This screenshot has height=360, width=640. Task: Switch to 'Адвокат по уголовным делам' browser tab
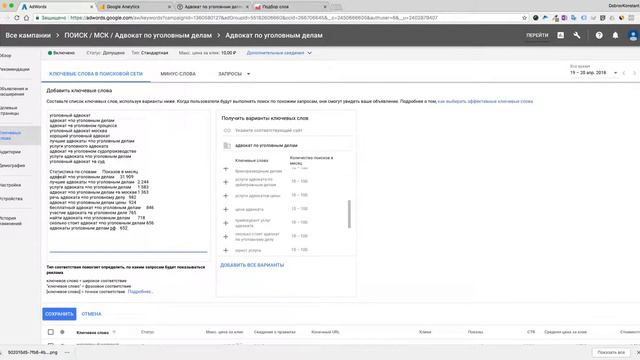212,7
